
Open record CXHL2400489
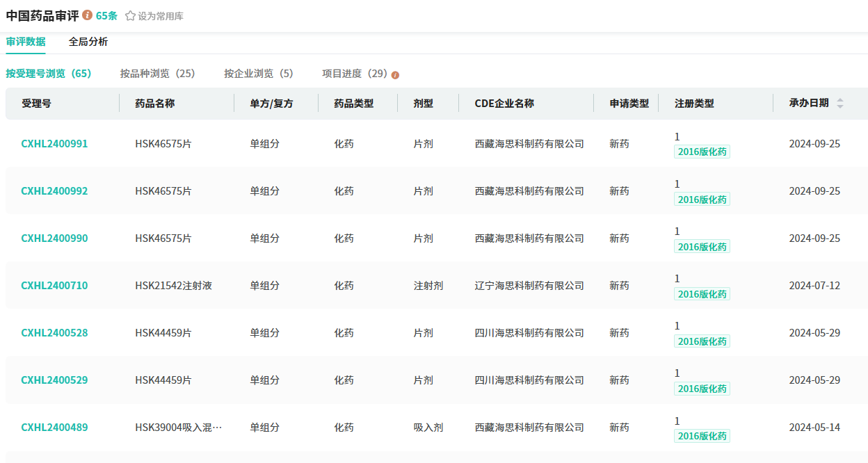(54, 428)
